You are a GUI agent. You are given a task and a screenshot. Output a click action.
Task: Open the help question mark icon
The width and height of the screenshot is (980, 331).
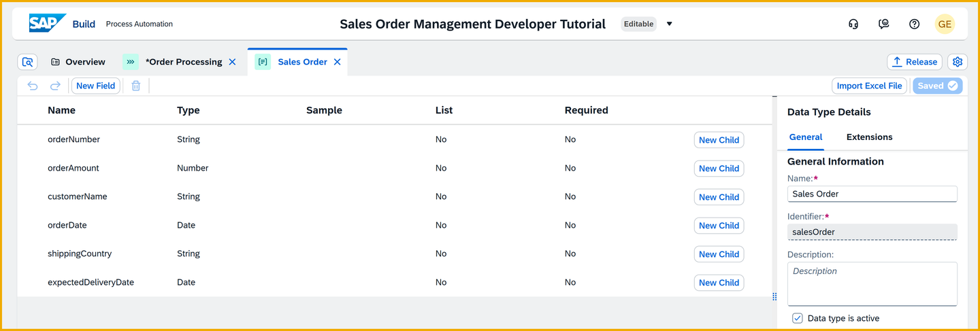(x=915, y=24)
